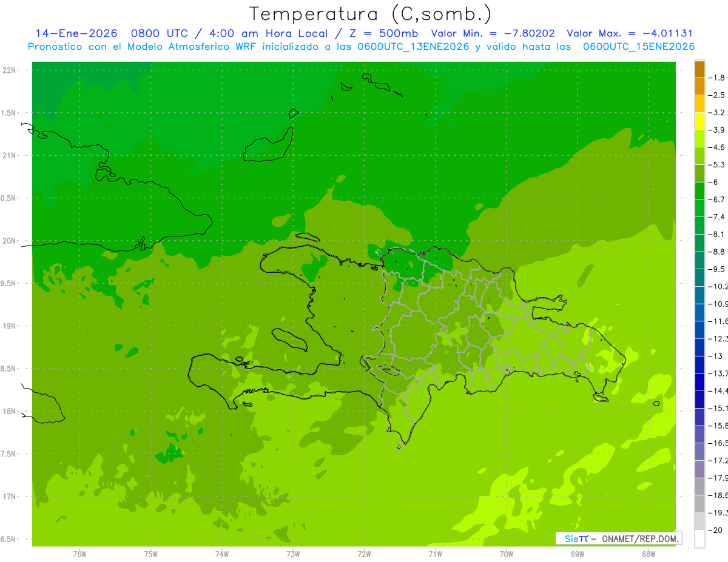Click the 75W longitude axis label
Viewport: 728px width, 562px height.
[x=150, y=554]
